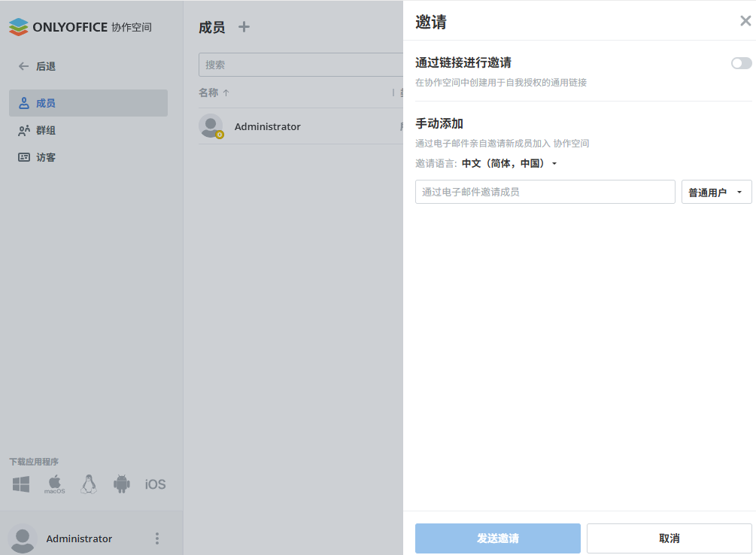Image resolution: width=756 pixels, height=555 pixels.
Task: Open macOS app download icon
Action: coord(54,484)
